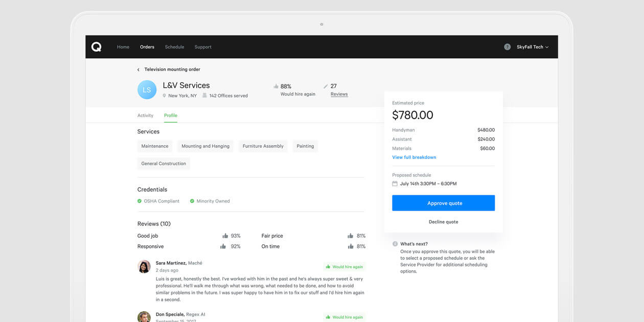
Task: Click the General Construction tag
Action: (x=164, y=164)
